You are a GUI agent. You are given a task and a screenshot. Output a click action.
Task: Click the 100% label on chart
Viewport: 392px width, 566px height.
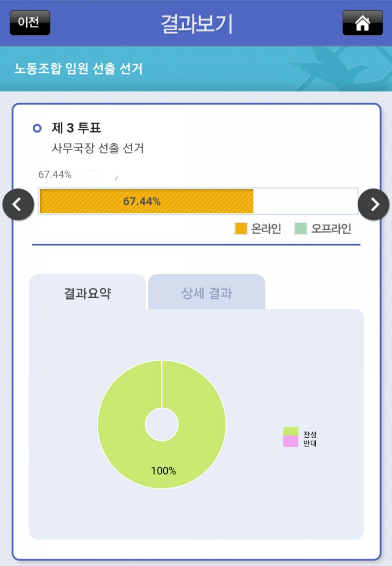click(x=163, y=471)
